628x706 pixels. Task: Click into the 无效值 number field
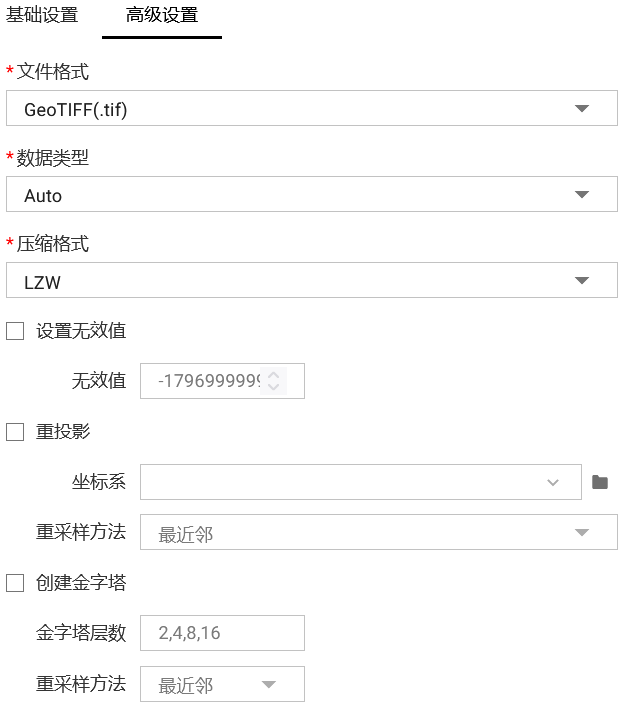[205, 381]
